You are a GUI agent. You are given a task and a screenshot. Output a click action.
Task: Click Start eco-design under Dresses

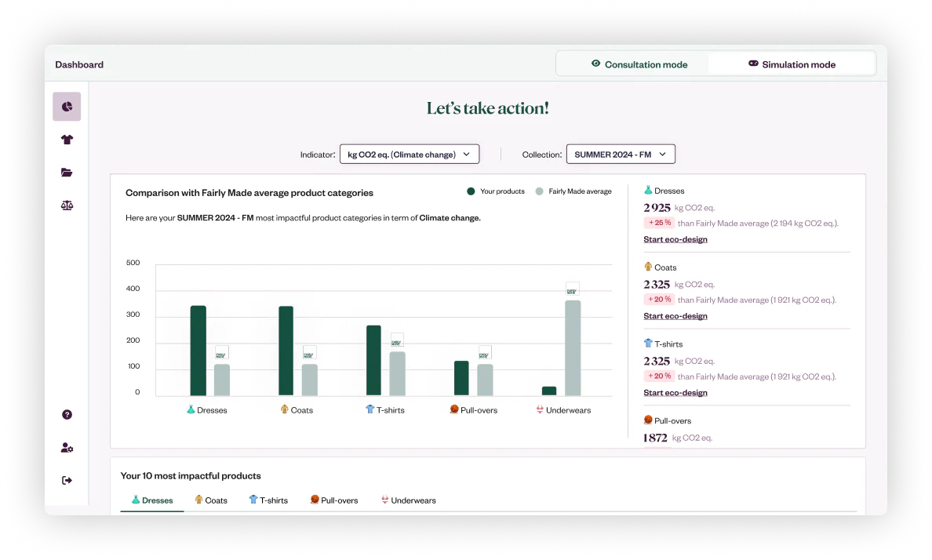[x=675, y=239]
